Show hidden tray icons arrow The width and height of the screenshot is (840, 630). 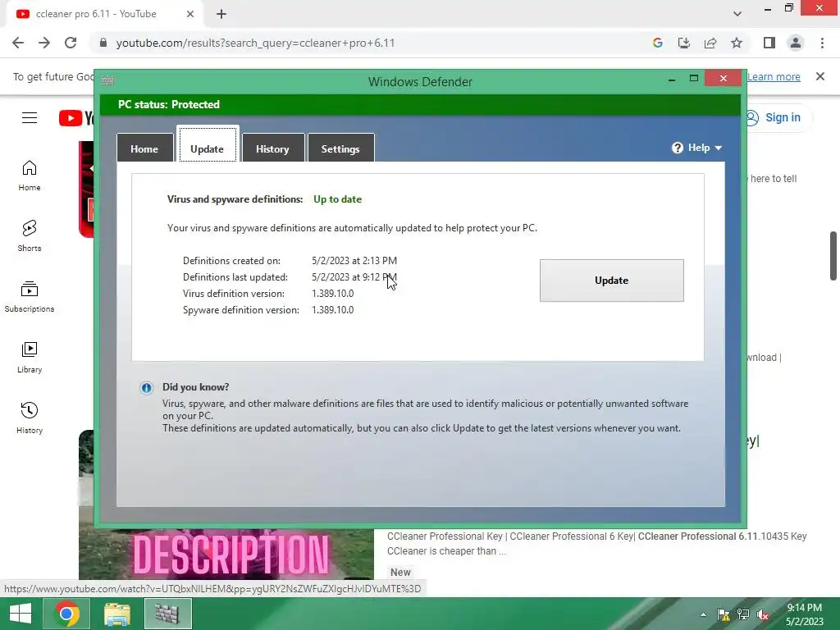tap(703, 614)
